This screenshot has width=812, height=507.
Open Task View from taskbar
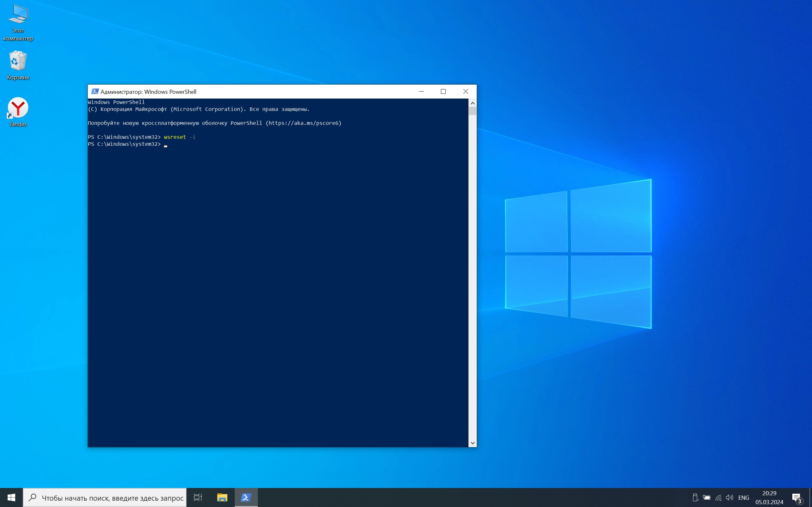click(x=198, y=497)
